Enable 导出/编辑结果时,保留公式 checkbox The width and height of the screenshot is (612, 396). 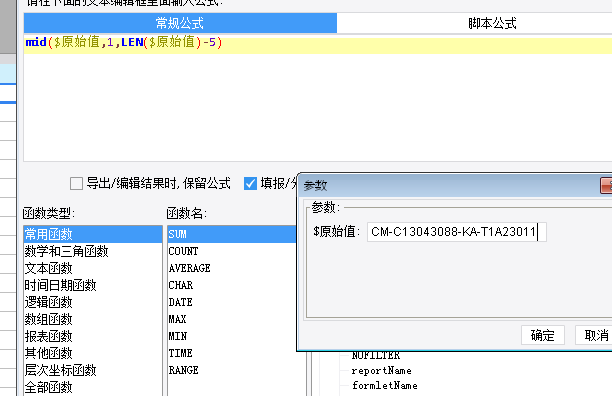pos(76,183)
